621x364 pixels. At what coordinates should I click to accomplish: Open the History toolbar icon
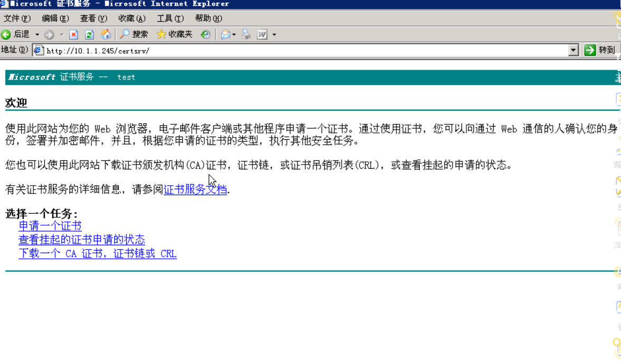click(x=205, y=34)
